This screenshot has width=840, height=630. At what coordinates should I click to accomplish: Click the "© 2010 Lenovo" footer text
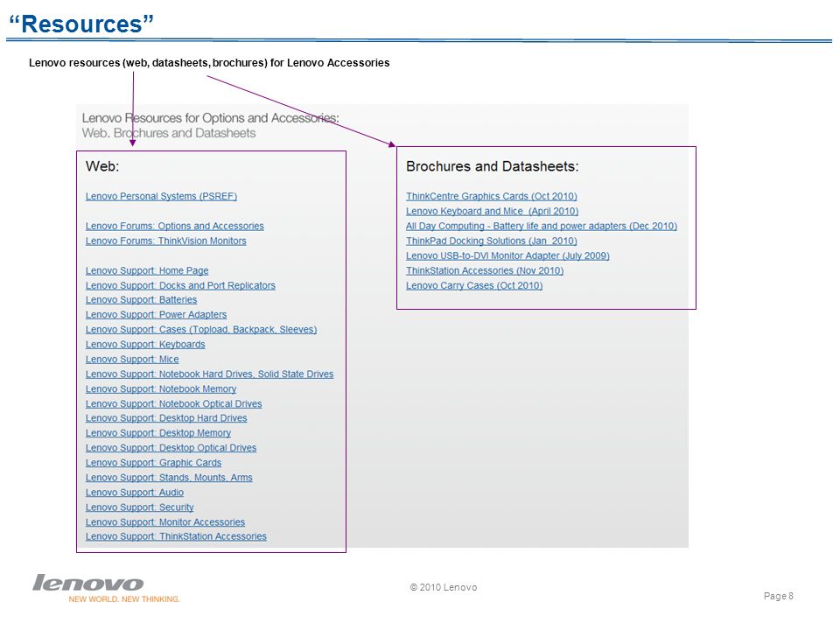(x=443, y=587)
